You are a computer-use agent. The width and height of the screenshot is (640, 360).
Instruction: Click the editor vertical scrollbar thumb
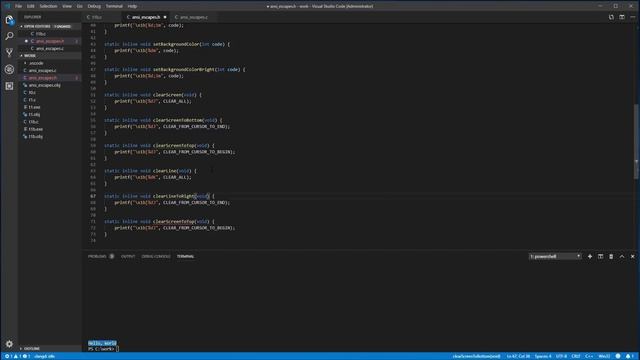pyautogui.click(x=637, y=141)
